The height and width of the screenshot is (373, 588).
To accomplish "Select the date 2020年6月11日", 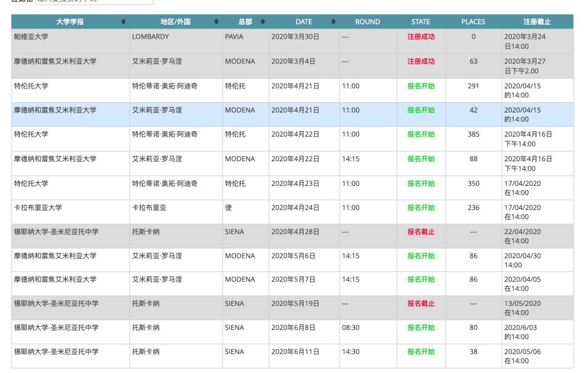I will [x=295, y=351].
